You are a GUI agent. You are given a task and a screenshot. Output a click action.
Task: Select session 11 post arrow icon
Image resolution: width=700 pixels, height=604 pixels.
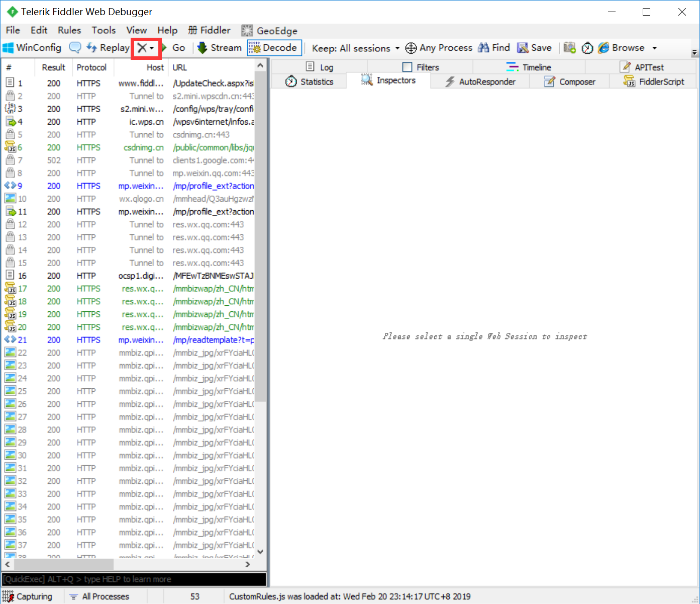(x=11, y=211)
